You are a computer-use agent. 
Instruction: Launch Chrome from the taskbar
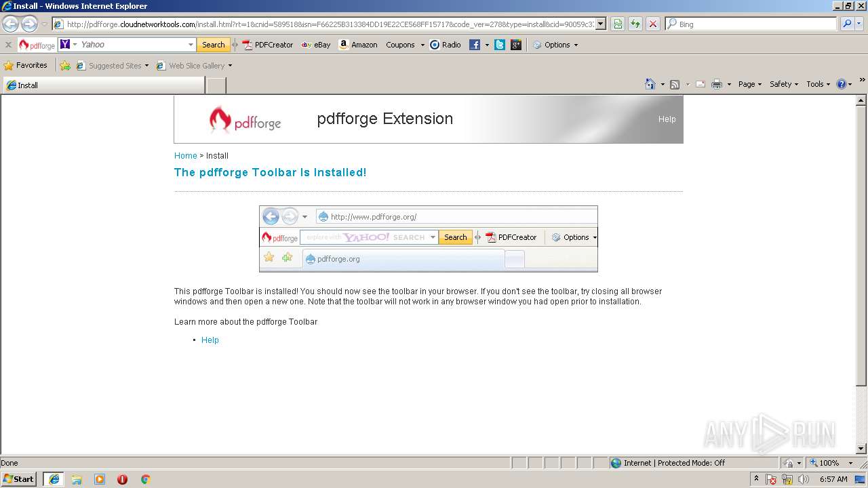click(145, 479)
